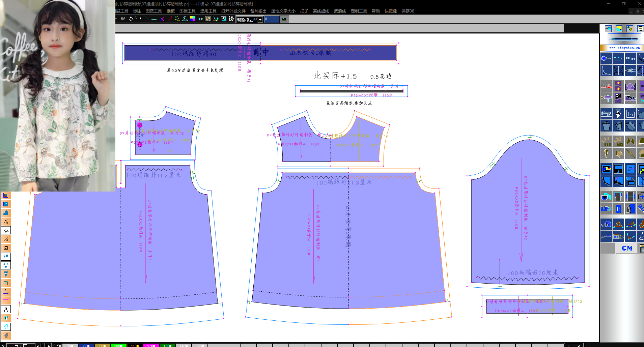Select the button and thread tool icon
644x347 pixels.
tap(606, 58)
